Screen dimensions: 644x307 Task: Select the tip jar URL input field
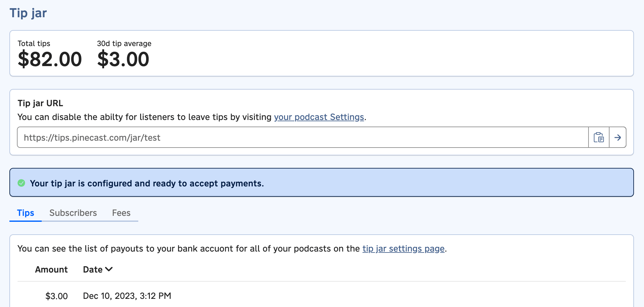coord(282,137)
